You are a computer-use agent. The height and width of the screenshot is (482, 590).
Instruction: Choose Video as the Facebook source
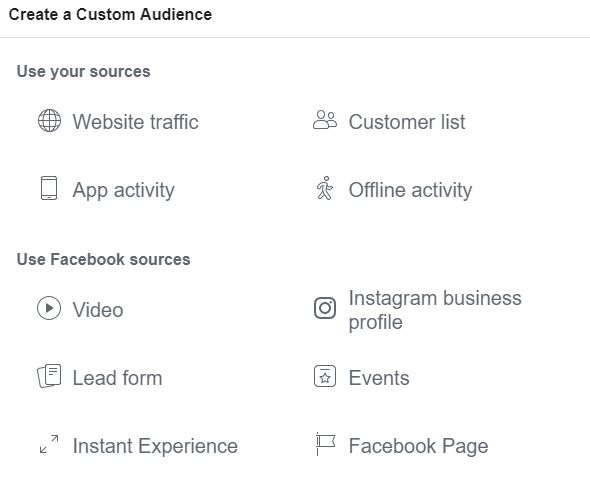point(98,310)
